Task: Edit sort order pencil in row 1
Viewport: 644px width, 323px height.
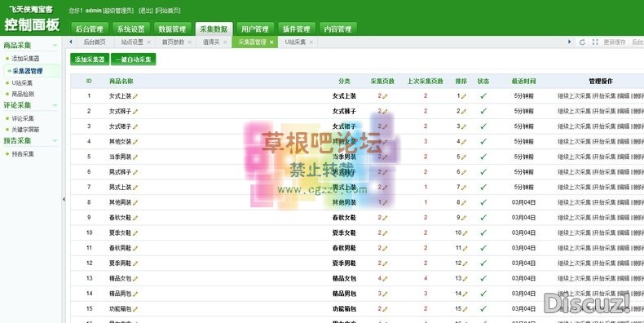Action: 464,96
